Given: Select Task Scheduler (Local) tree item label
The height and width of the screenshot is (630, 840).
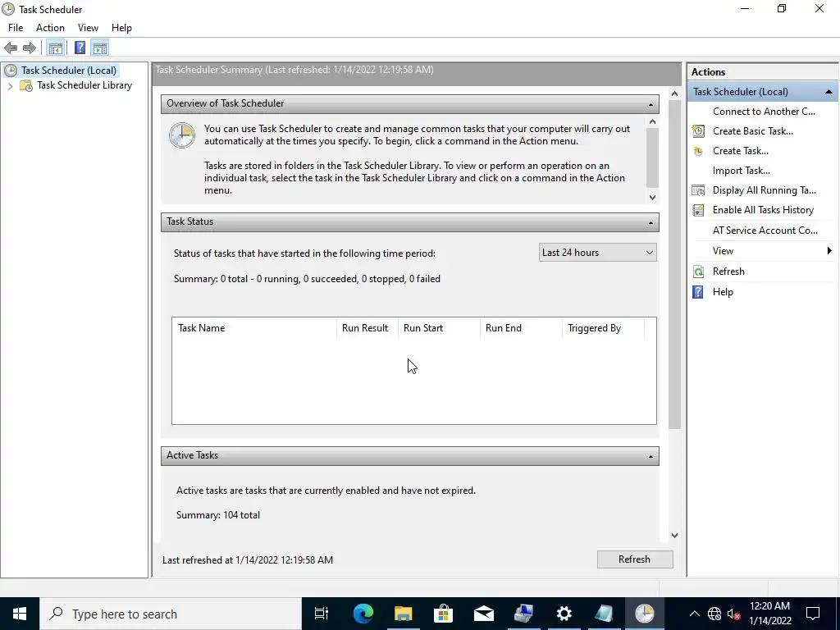Looking at the screenshot, I should click(69, 71).
